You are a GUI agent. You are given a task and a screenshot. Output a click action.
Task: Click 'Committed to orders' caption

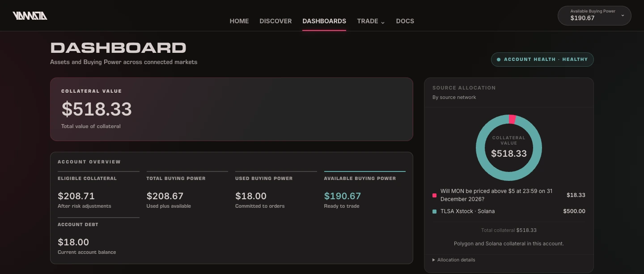(260, 206)
